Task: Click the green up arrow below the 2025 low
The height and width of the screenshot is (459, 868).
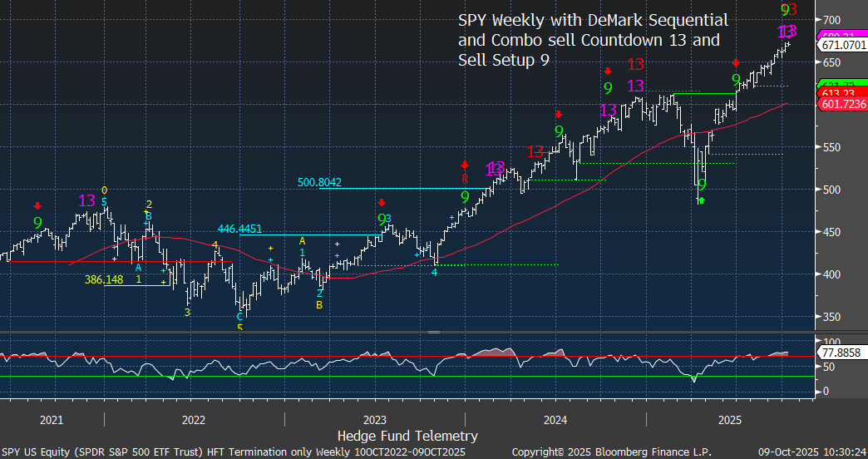Action: (x=701, y=200)
